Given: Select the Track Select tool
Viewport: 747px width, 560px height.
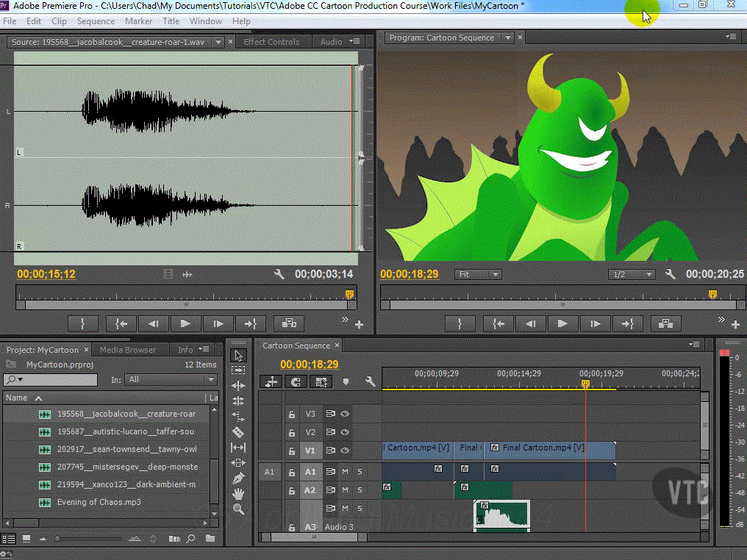Looking at the screenshot, I should pos(238,370).
